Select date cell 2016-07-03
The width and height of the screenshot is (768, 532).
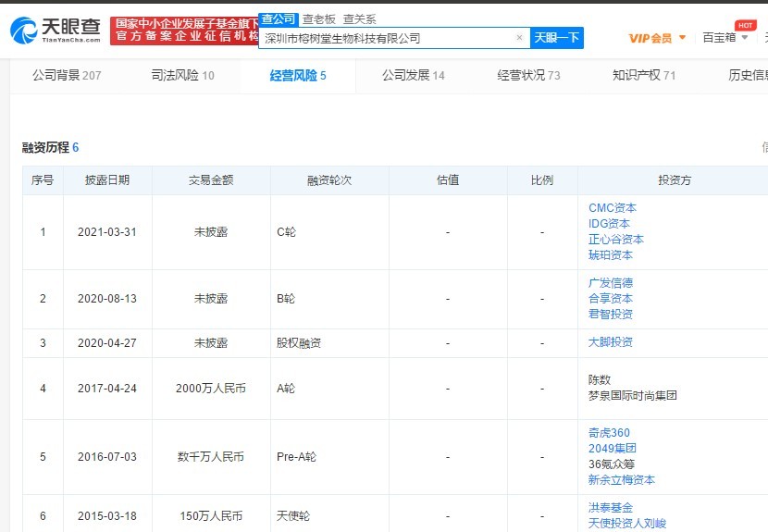coord(107,457)
